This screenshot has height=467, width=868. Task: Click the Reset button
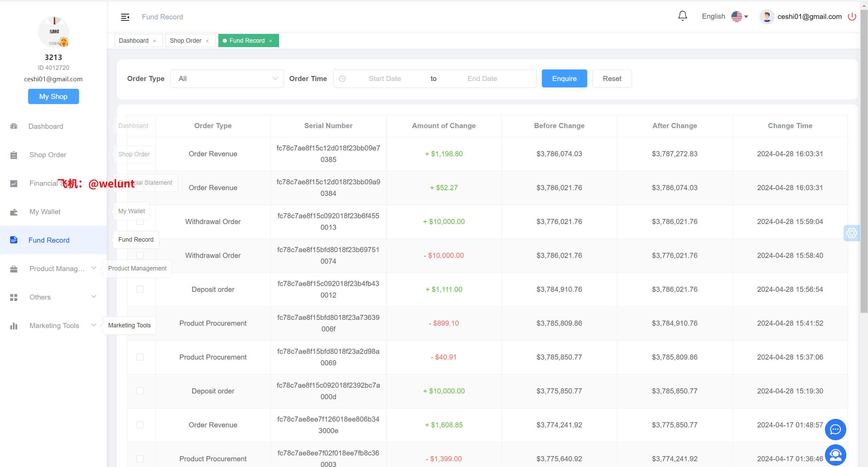coord(612,79)
